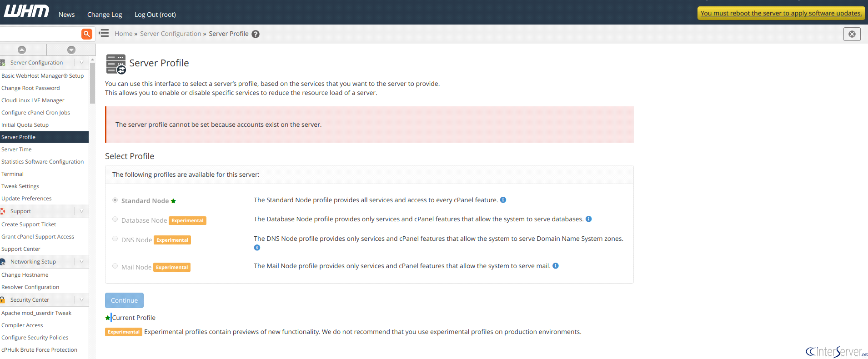Toggle the sidebar hamburger menu icon
Viewport: 868px width, 359px height.
[x=104, y=33]
